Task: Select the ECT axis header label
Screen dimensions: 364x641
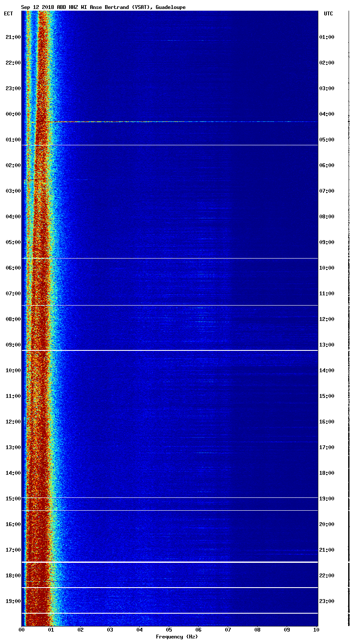Action: pos(9,14)
